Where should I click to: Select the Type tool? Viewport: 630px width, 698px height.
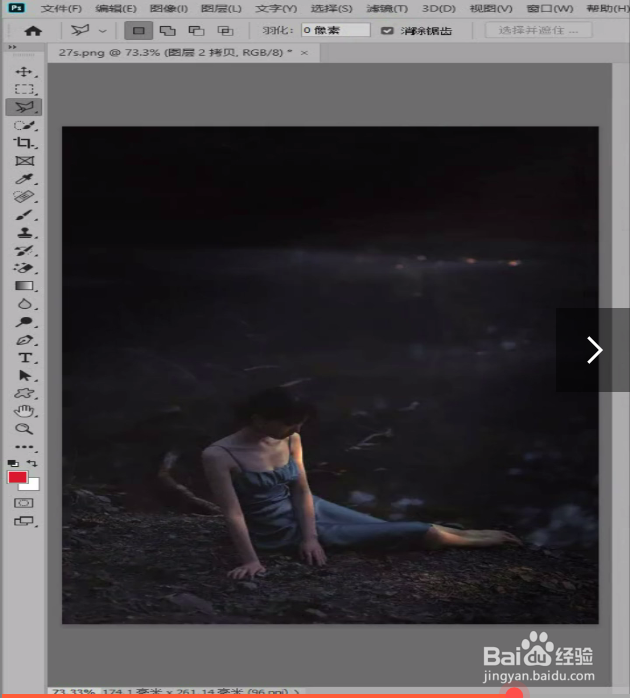pos(24,358)
